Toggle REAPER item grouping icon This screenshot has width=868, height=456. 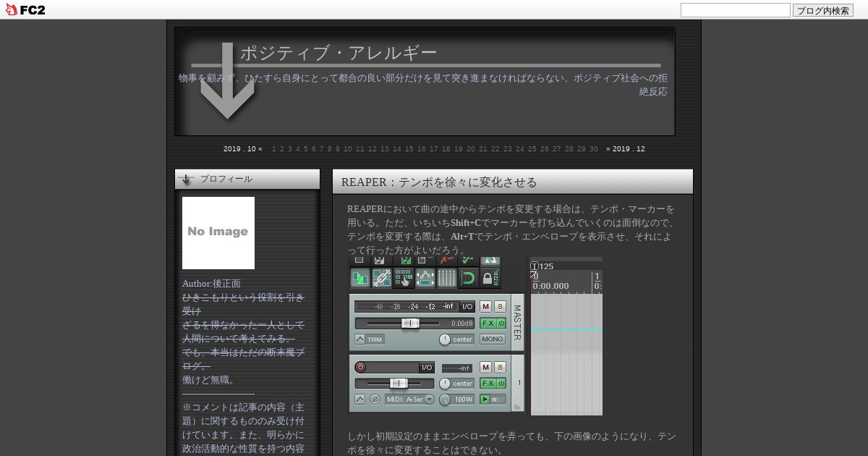pyautogui.click(x=381, y=278)
